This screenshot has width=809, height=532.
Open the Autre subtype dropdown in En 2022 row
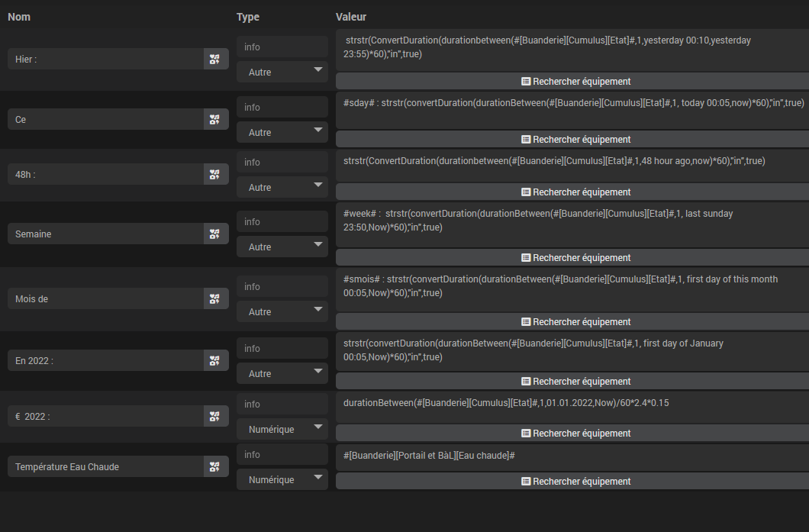point(282,373)
